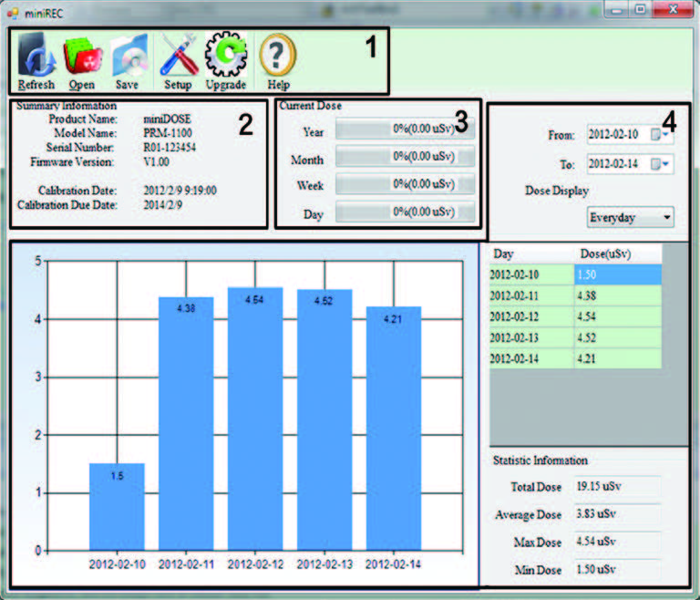Click the 1.5 bar for 2012-02-10
This screenshot has width=700, height=600.
tap(117, 506)
